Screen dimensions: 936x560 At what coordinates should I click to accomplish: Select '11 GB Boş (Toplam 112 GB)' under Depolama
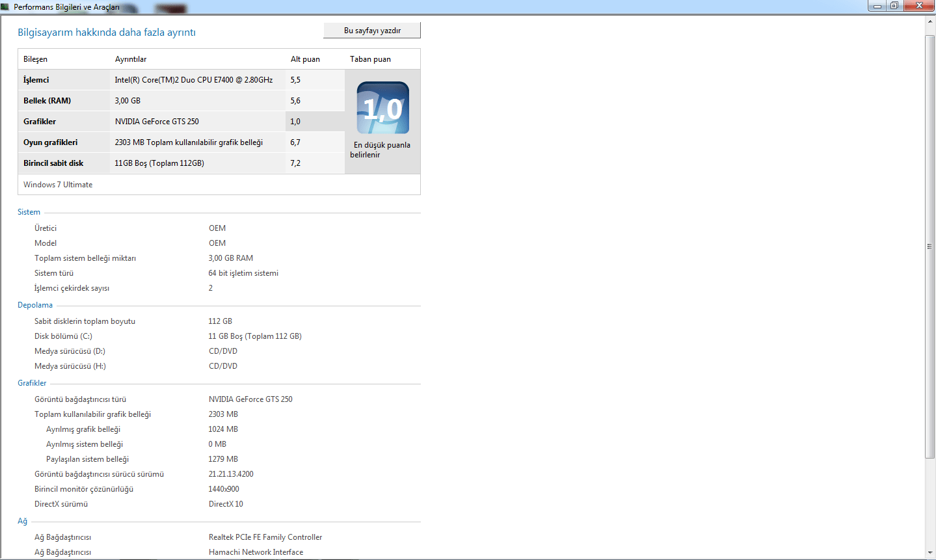coord(255,336)
